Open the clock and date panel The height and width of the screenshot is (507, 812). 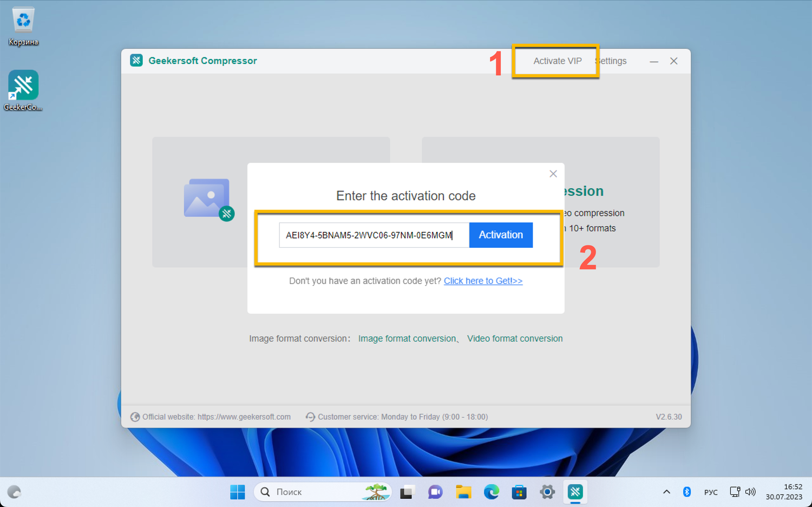[x=784, y=492]
